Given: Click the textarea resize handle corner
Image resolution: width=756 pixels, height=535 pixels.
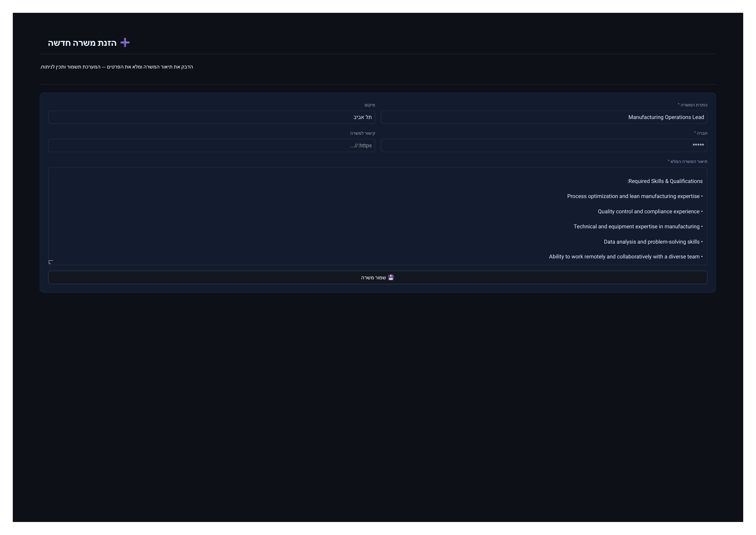Looking at the screenshot, I should (x=51, y=262).
